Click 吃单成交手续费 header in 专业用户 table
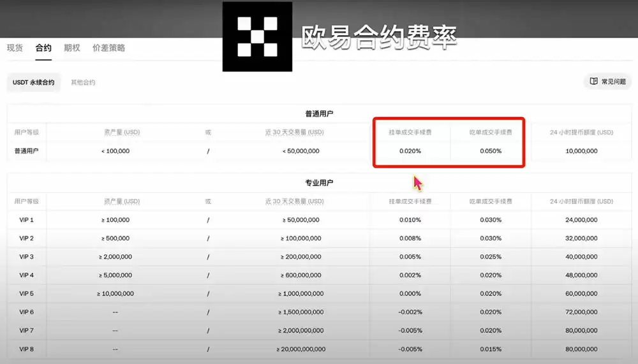 click(x=491, y=201)
